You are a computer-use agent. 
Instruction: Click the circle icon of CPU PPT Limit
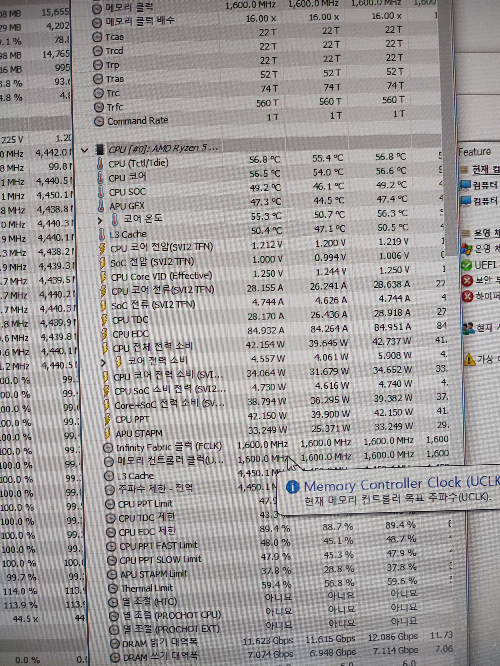coord(110,504)
